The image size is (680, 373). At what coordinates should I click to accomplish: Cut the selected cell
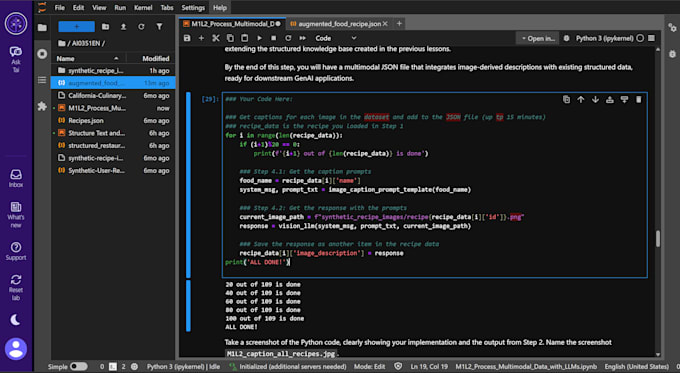216,38
